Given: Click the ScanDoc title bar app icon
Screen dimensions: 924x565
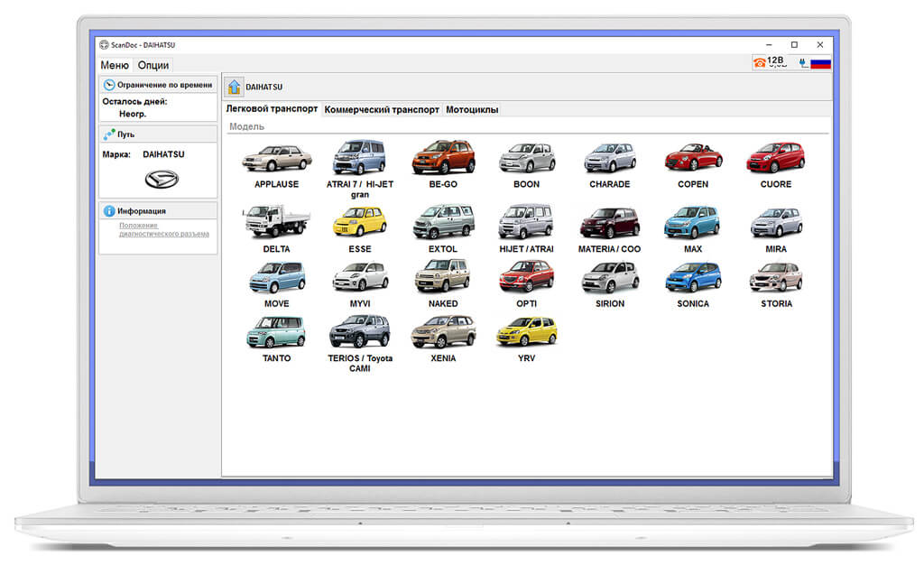Looking at the screenshot, I should pos(105,45).
